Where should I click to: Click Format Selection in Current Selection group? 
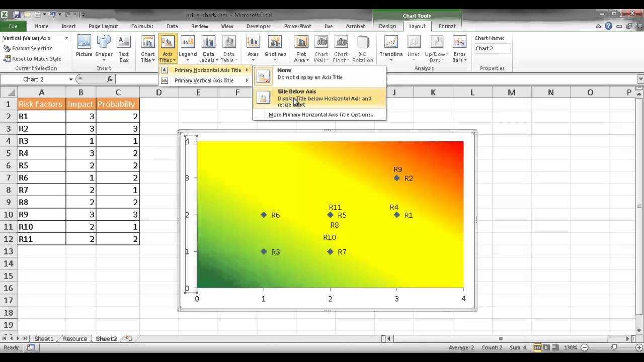point(31,48)
